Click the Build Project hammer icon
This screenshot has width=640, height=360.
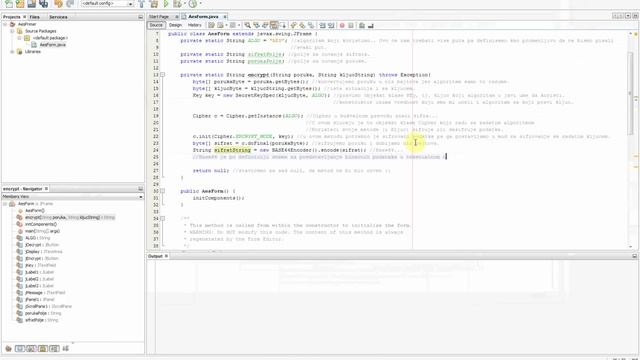142,4
